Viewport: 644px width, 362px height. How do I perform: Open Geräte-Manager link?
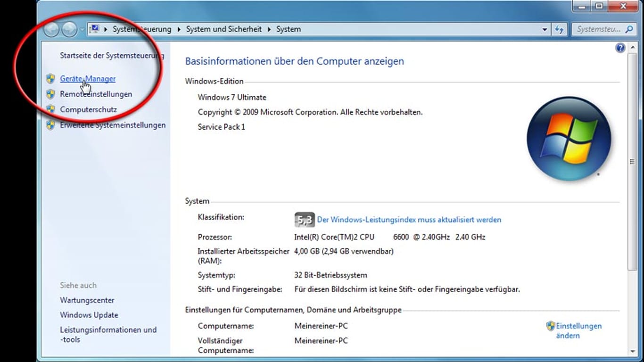[x=88, y=79]
